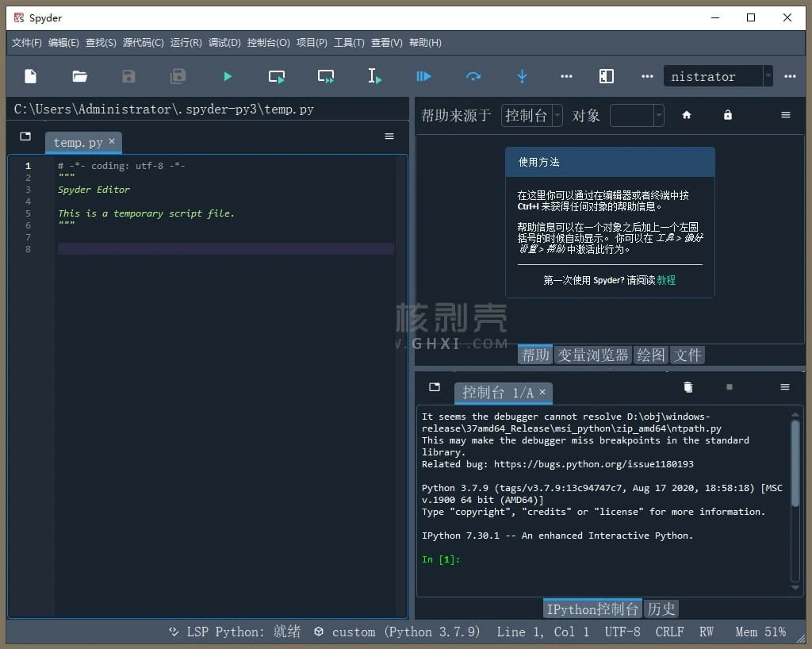Click the Step into download-arrow icon
The height and width of the screenshot is (649, 812).
click(522, 76)
